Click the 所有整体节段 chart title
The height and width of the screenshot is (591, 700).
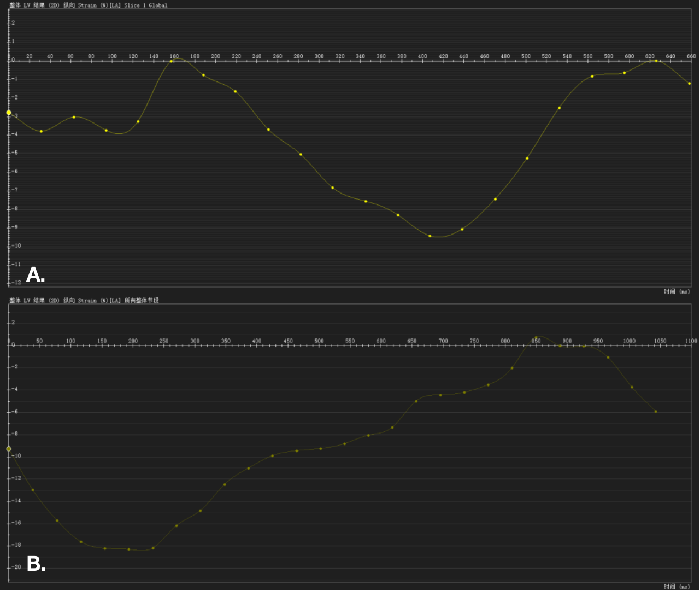coord(84,301)
